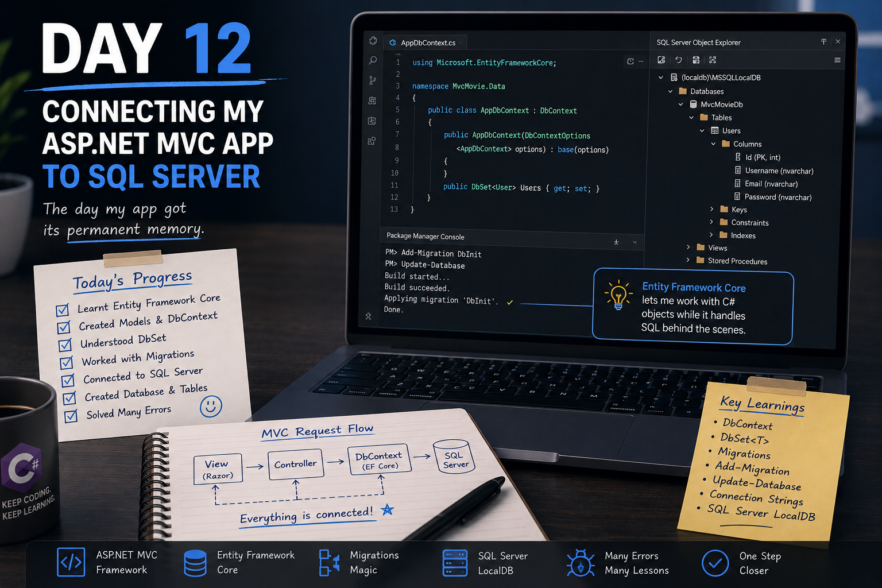Toggle the Learnt Entity Framework Core checkbox
This screenshot has height=588, width=882.
coord(63,310)
